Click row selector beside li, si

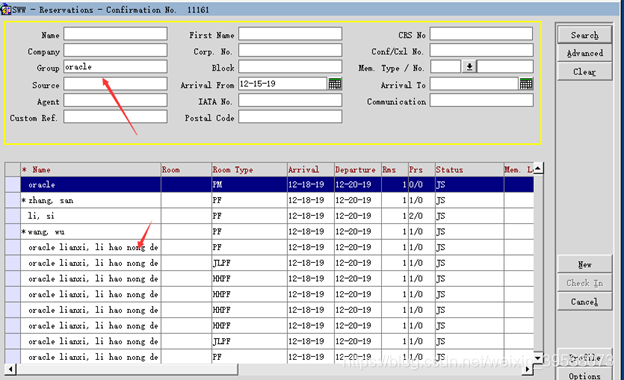(13, 216)
